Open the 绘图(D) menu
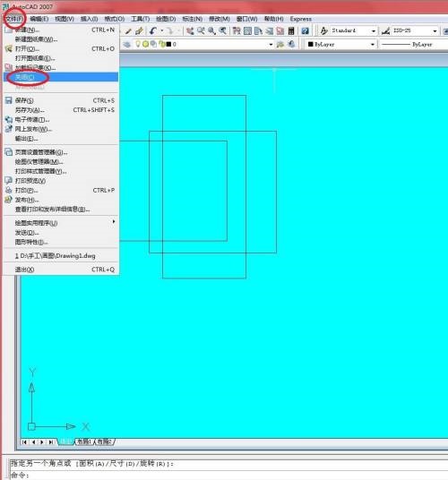Image resolution: width=448 pixels, height=480 pixels. coord(166,19)
